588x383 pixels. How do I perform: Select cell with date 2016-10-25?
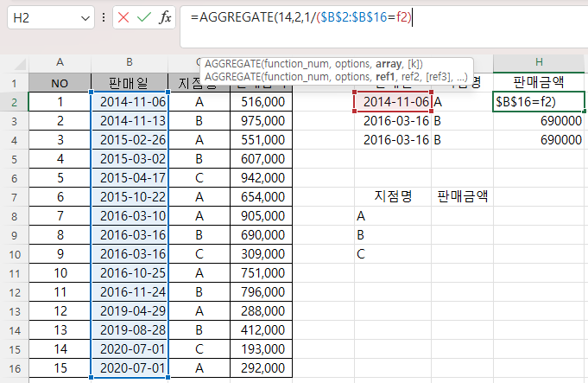click(130, 273)
